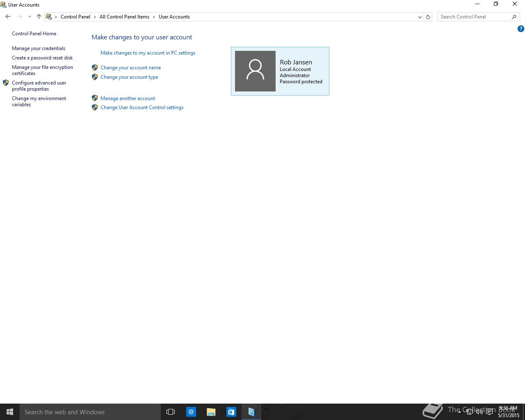This screenshot has height=420, width=525.
Task: Open volume control in system tray
Action: click(479, 412)
